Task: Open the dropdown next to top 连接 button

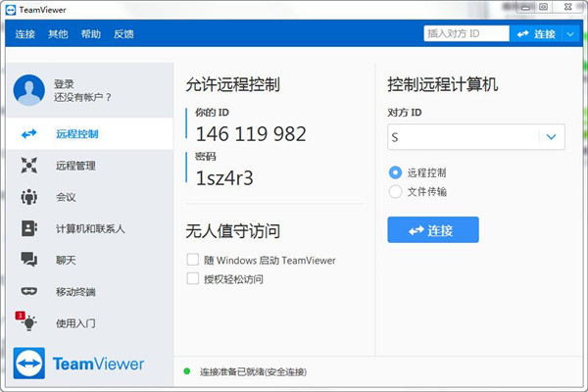Action: click(570, 34)
